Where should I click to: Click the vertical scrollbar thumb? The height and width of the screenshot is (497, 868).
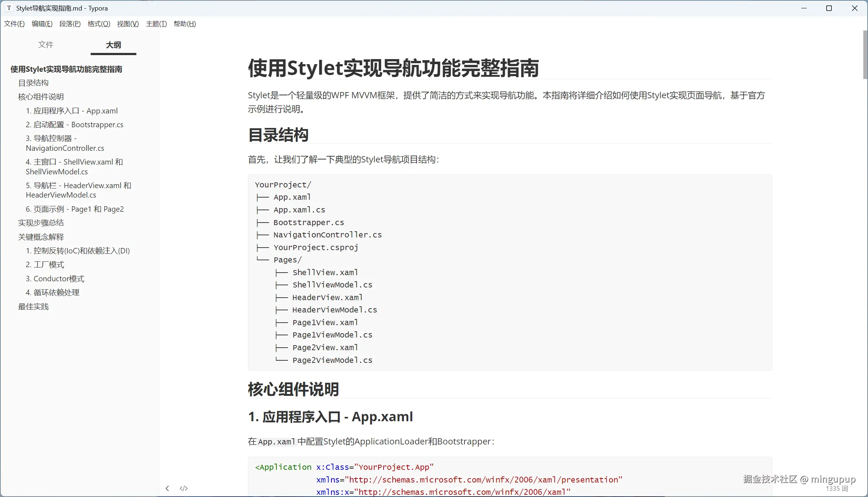click(865, 54)
